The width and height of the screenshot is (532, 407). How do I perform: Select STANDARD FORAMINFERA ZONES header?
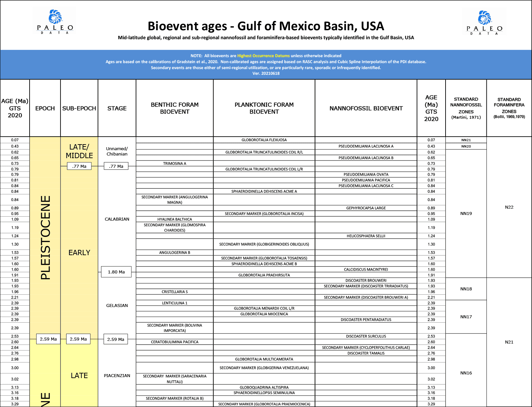509,108
